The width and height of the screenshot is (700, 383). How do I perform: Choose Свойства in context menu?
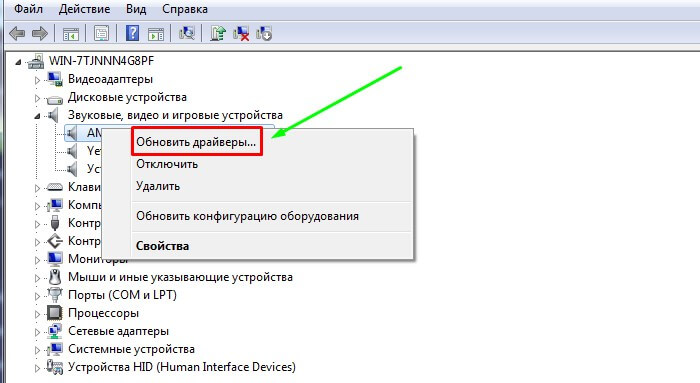click(162, 246)
